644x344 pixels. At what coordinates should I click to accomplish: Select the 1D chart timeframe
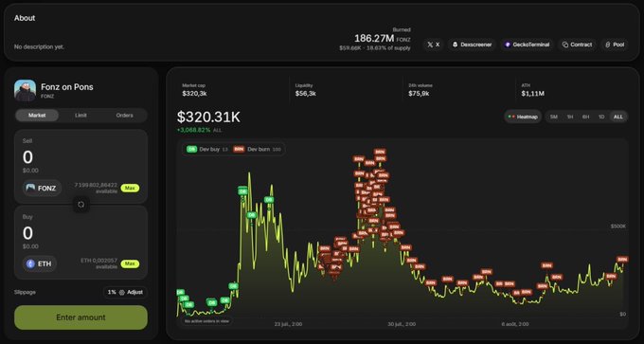(x=601, y=117)
